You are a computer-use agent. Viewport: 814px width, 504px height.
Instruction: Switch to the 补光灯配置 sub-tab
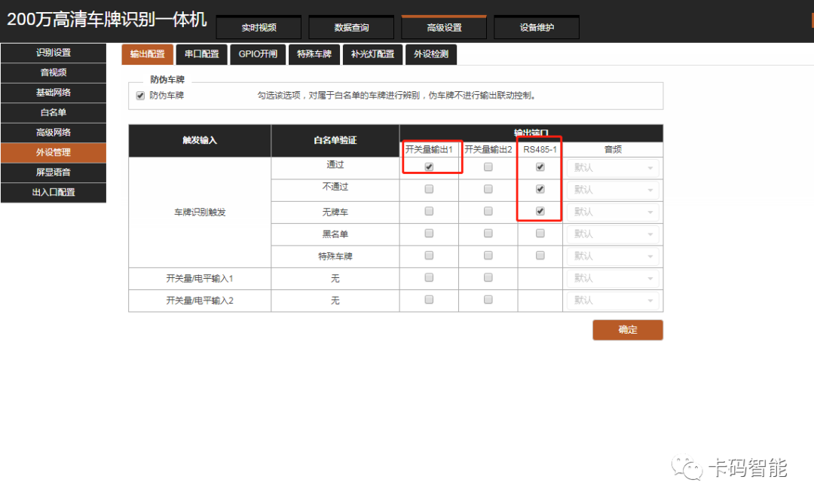(x=373, y=54)
